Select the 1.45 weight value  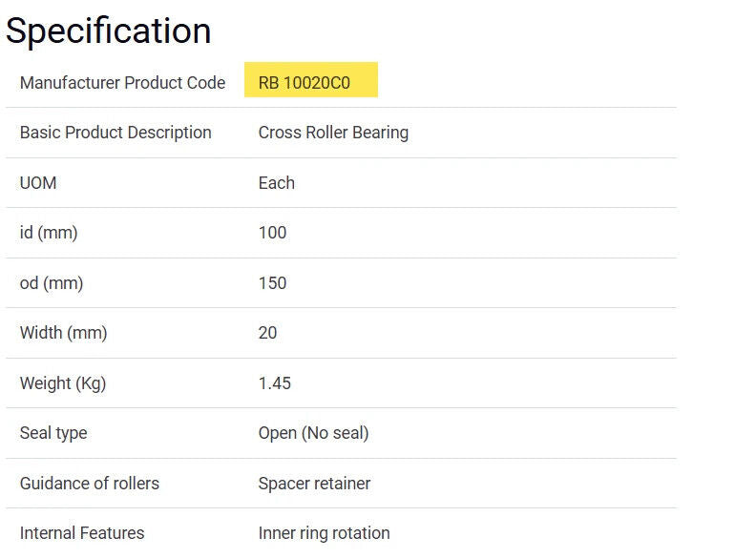[274, 383]
